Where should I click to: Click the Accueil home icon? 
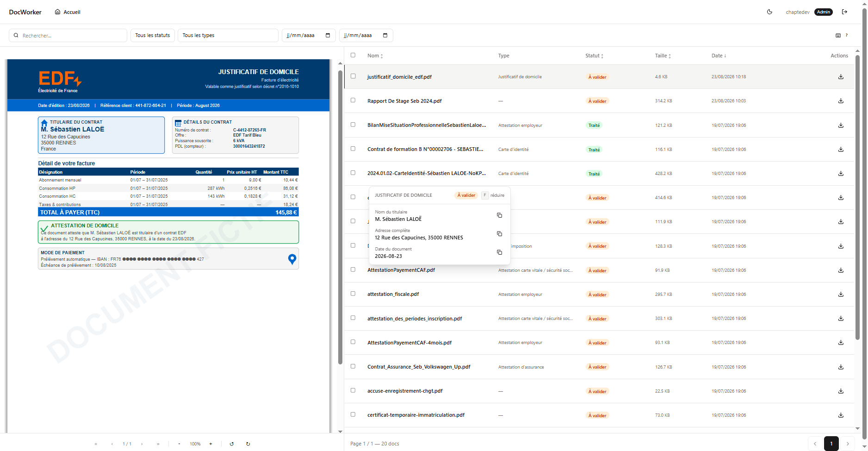(57, 12)
